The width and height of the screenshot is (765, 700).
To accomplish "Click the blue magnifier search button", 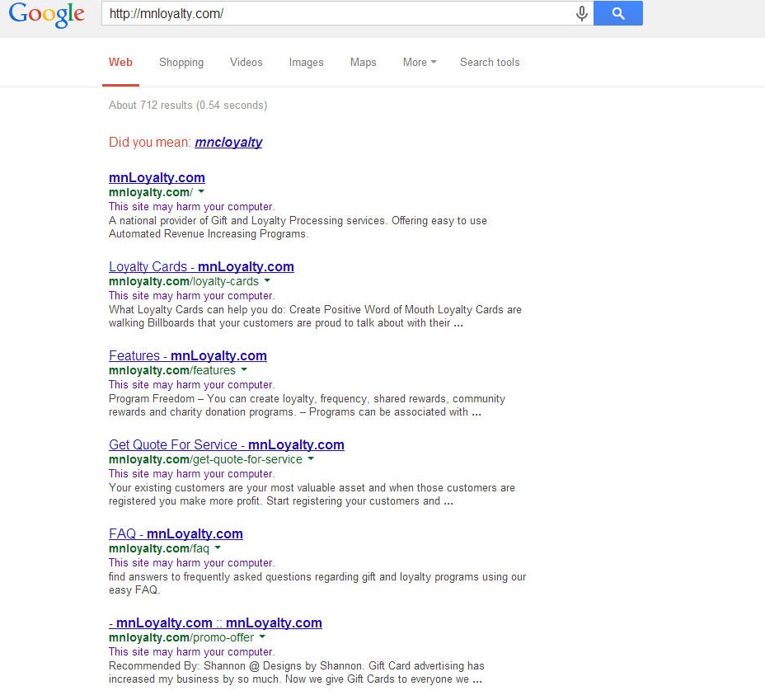I will click(618, 13).
